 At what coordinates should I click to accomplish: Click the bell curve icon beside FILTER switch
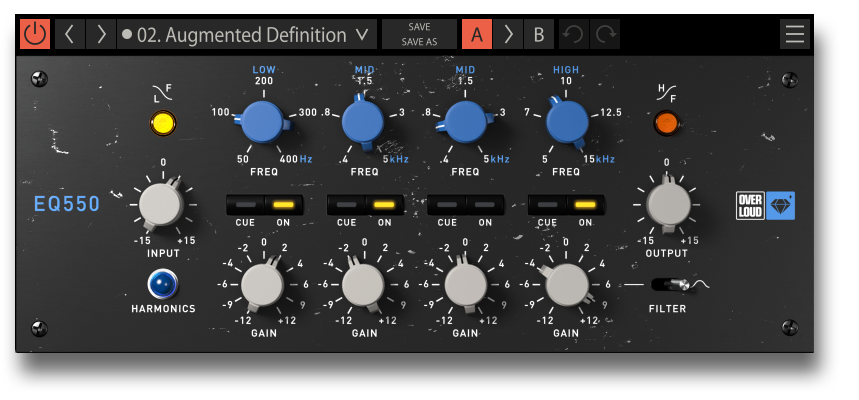pyautogui.click(x=701, y=284)
